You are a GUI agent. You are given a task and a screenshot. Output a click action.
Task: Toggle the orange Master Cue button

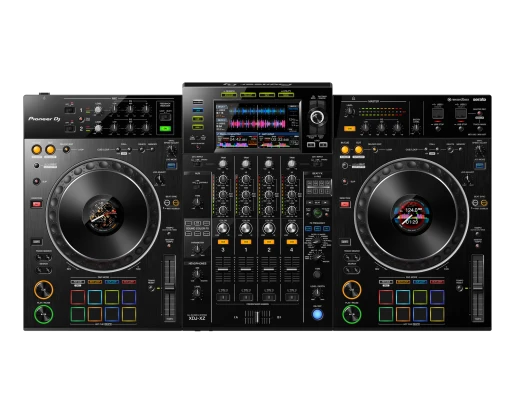(349, 128)
